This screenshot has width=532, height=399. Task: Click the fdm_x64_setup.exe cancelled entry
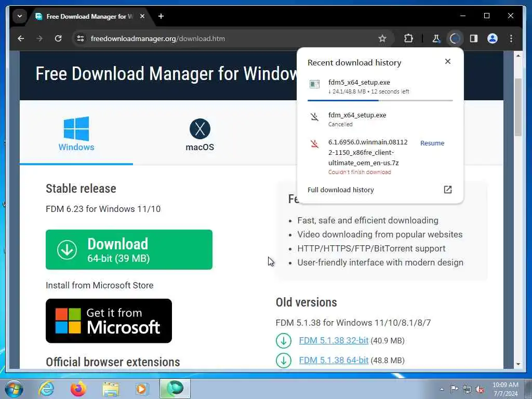380,119
